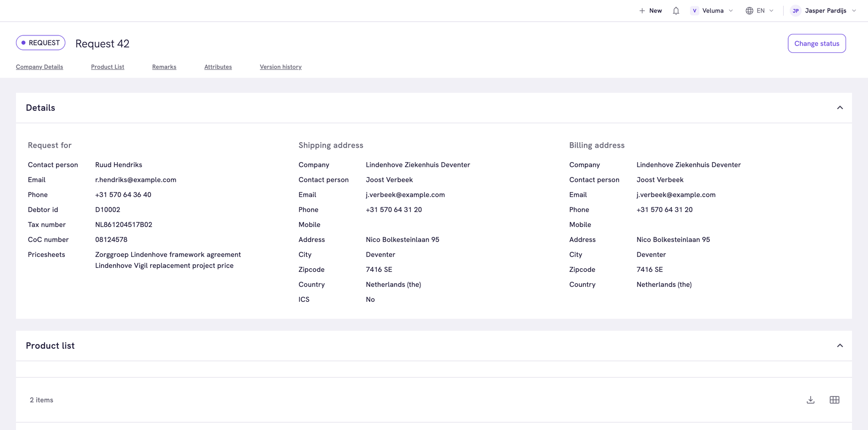Download the product list
This screenshot has width=868, height=430.
click(x=811, y=400)
